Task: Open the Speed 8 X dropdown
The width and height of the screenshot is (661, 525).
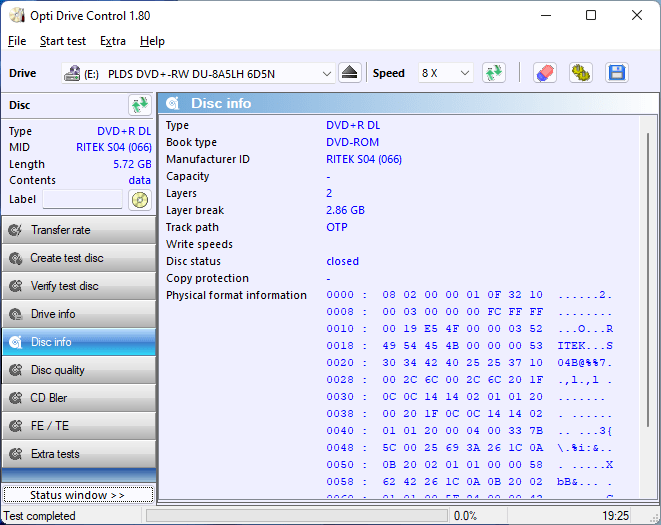Action: (445, 73)
